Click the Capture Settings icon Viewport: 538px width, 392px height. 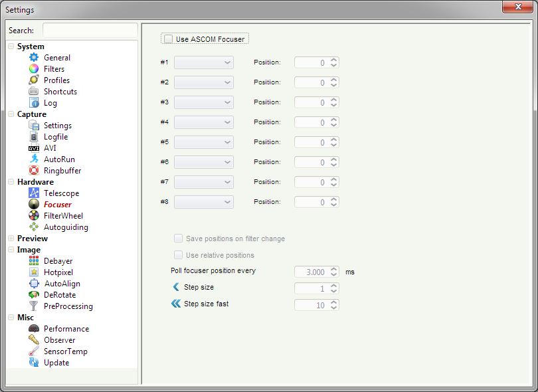(34, 126)
